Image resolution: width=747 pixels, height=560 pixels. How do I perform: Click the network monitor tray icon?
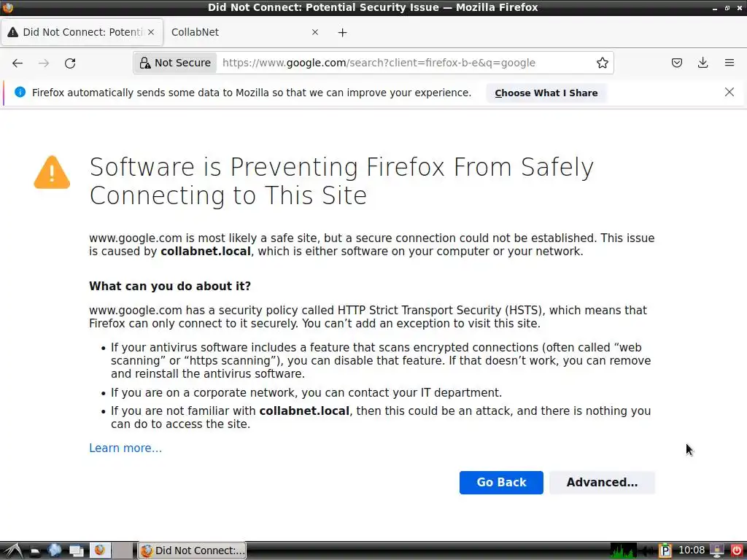point(717,551)
